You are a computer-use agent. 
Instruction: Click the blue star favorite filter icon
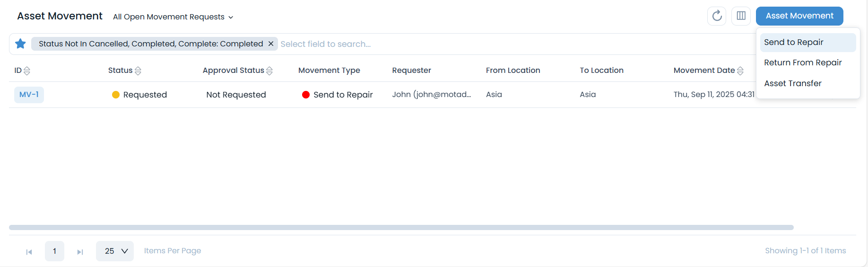tap(20, 44)
